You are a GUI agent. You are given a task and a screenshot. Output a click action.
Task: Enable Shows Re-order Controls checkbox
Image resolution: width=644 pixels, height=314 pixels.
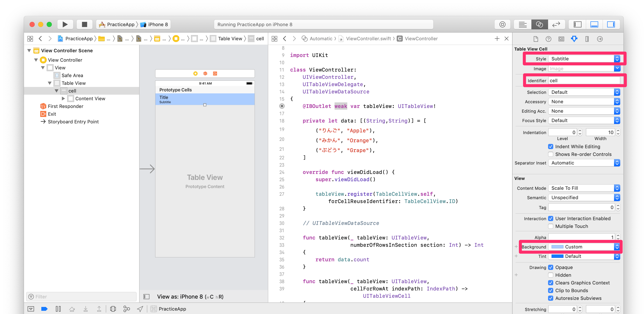click(x=551, y=154)
